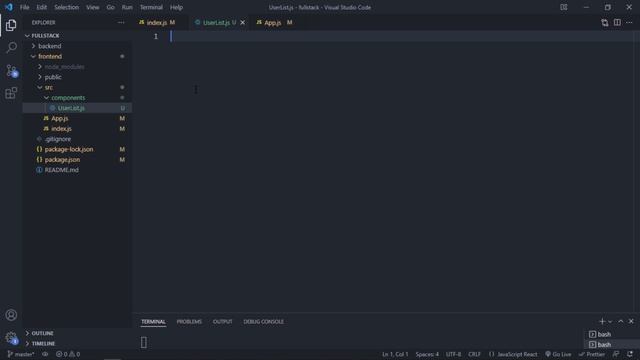Viewport: 640px width, 360px height.
Task: Change CRLF end of line sequence
Action: click(474, 354)
